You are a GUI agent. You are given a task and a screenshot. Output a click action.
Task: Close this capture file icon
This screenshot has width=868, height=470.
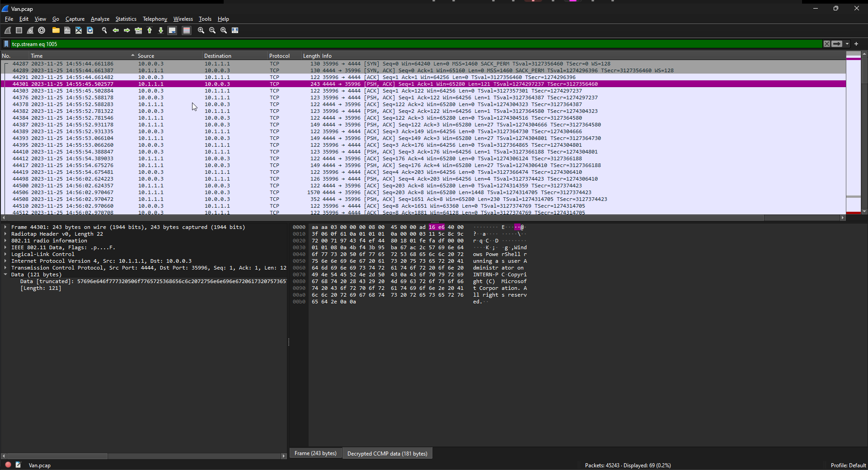click(x=79, y=30)
